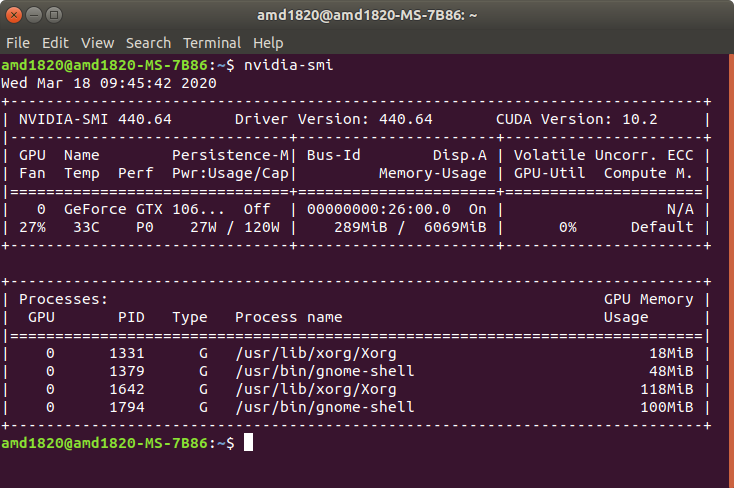Click the Disp.A column header
Image resolution: width=734 pixels, height=488 pixels.
459,155
